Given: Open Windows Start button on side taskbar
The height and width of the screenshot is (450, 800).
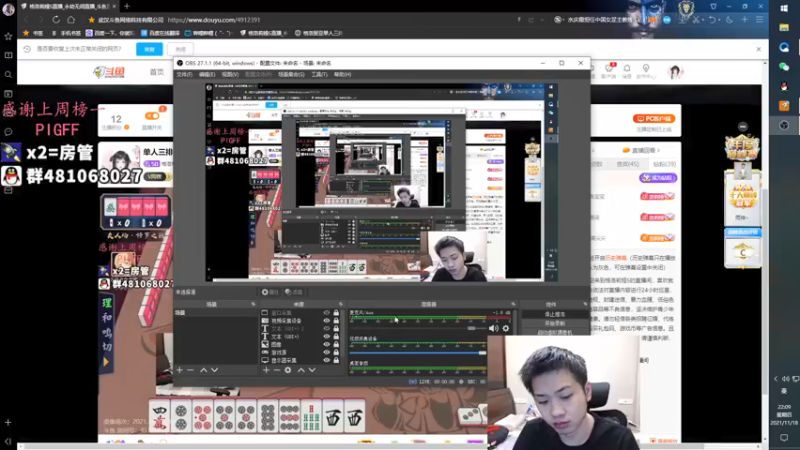Looking at the screenshot, I should click(784, 9).
